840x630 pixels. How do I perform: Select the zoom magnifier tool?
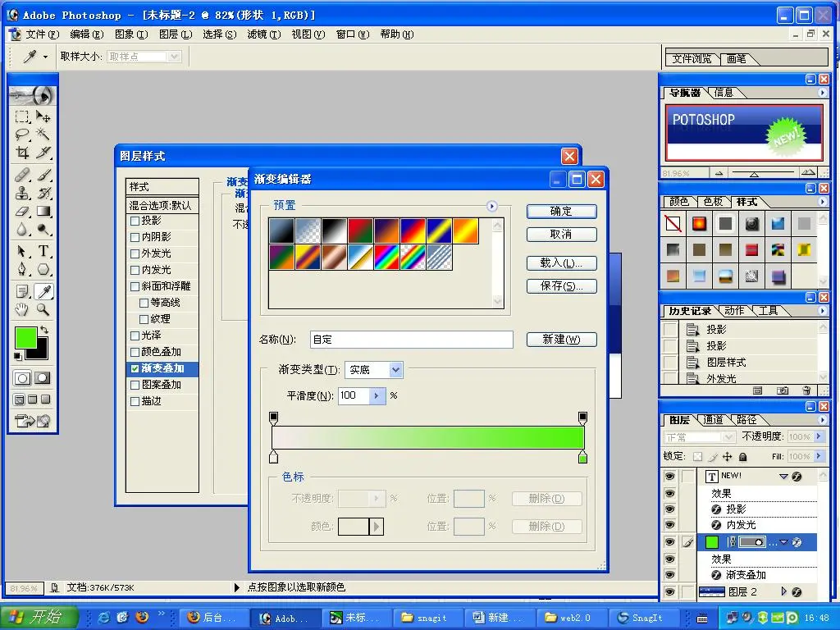click(x=43, y=309)
